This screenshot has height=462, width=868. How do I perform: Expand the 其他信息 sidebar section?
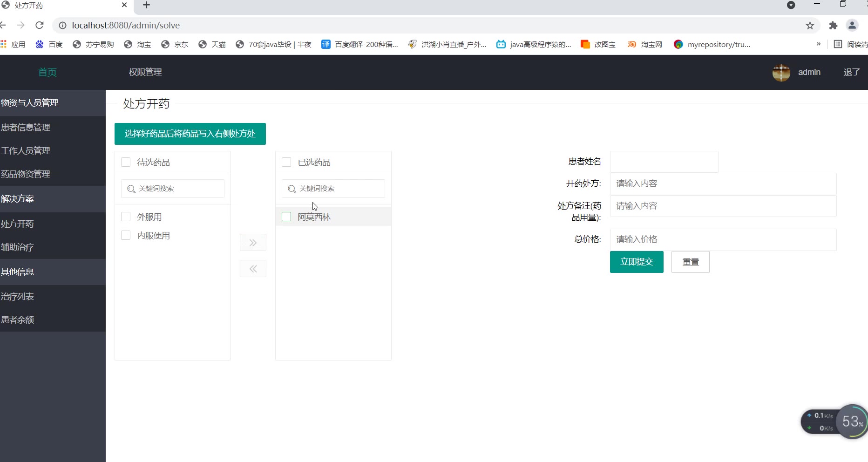pyautogui.click(x=53, y=272)
